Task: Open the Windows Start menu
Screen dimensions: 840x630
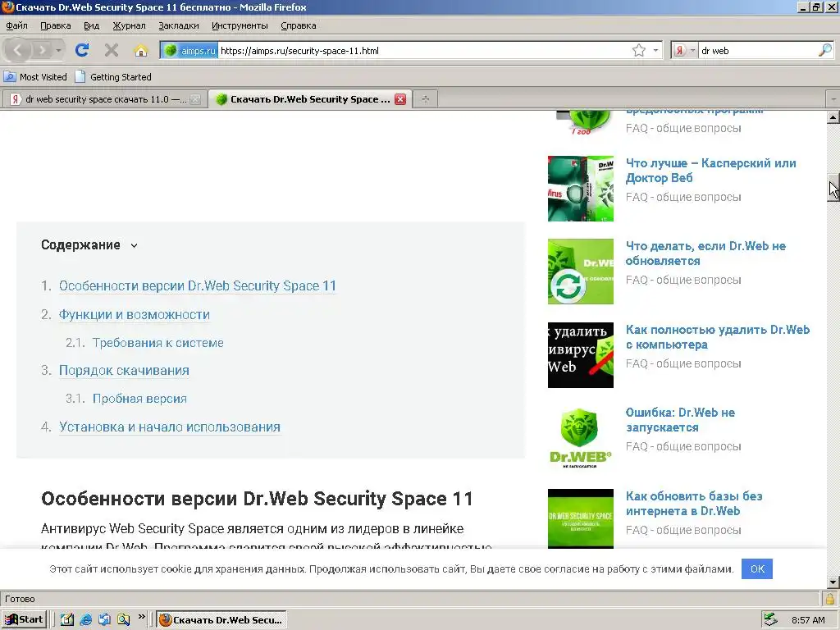Action: tap(24, 620)
